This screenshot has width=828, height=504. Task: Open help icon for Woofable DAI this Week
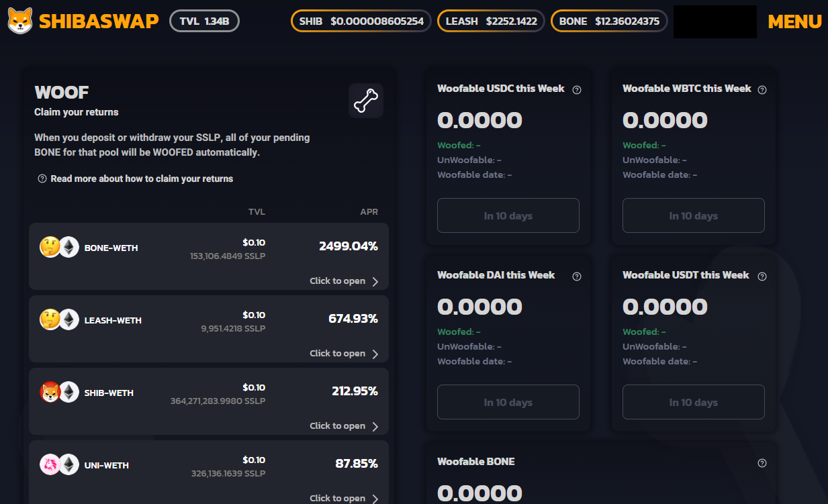pyautogui.click(x=577, y=276)
